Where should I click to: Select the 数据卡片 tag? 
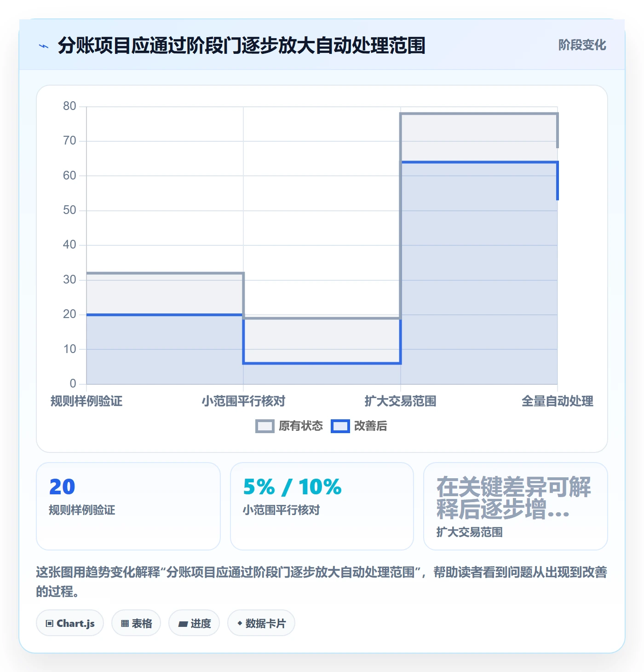(261, 623)
